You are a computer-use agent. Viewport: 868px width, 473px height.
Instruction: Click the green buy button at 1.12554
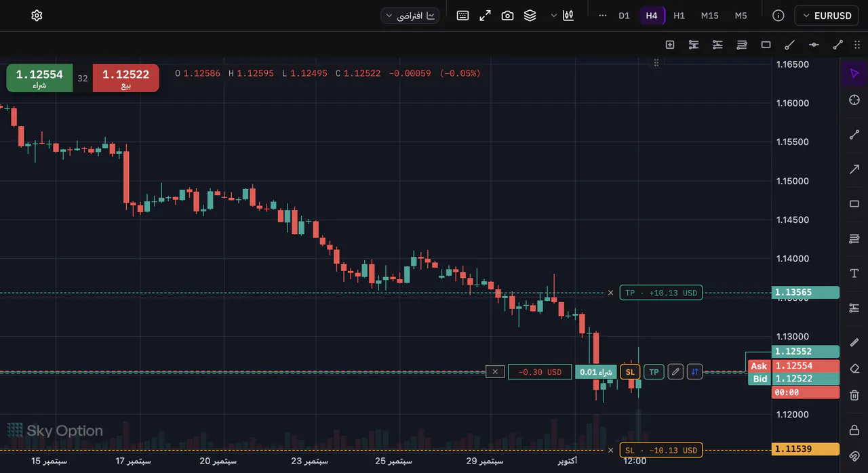point(39,78)
